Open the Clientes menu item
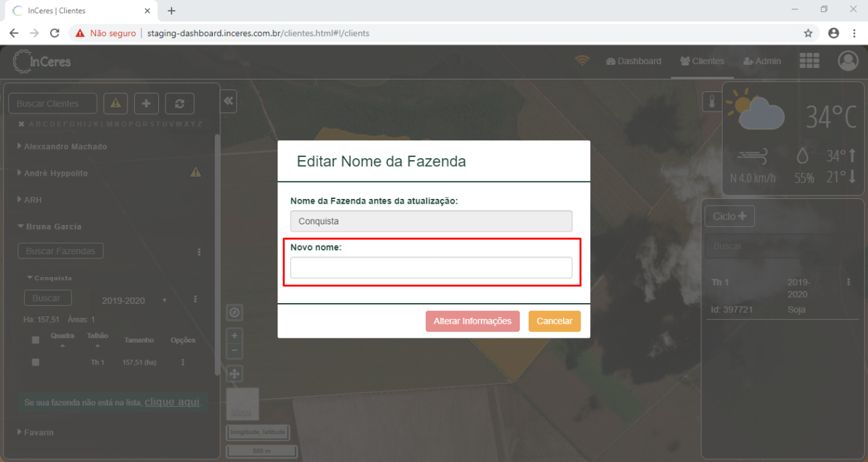This screenshot has width=868, height=462. [702, 61]
